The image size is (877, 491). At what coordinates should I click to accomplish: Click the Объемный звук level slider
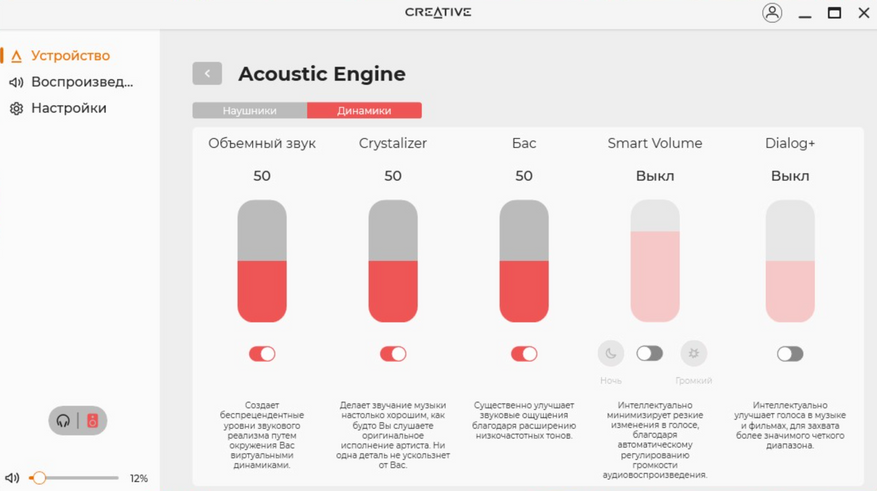tap(262, 261)
